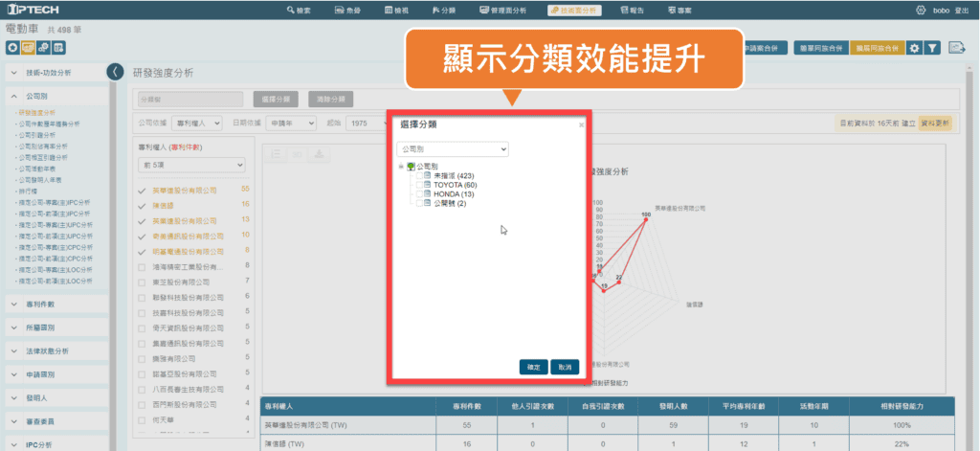
Task: Click the export icon at far right
Action: coord(956,47)
